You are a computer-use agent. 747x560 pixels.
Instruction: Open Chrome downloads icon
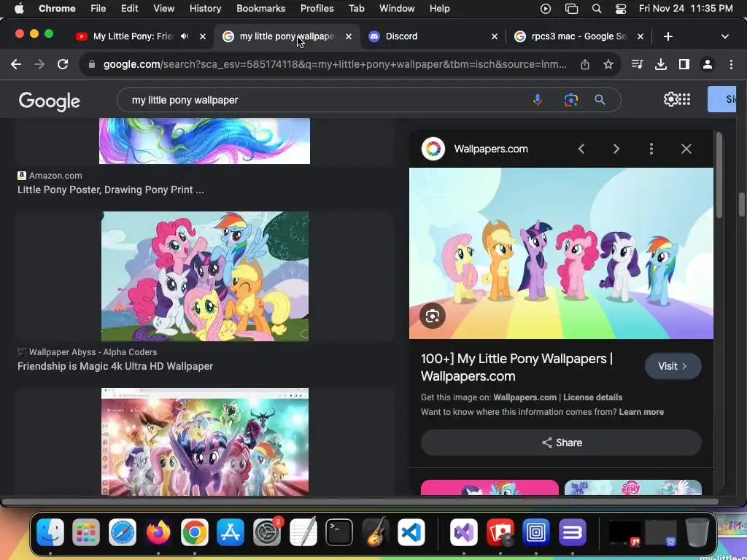661,64
